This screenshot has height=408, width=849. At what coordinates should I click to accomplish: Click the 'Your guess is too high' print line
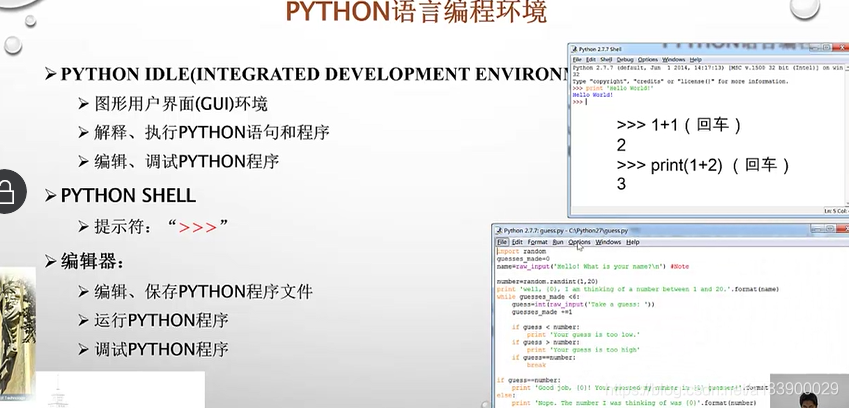[582, 350]
